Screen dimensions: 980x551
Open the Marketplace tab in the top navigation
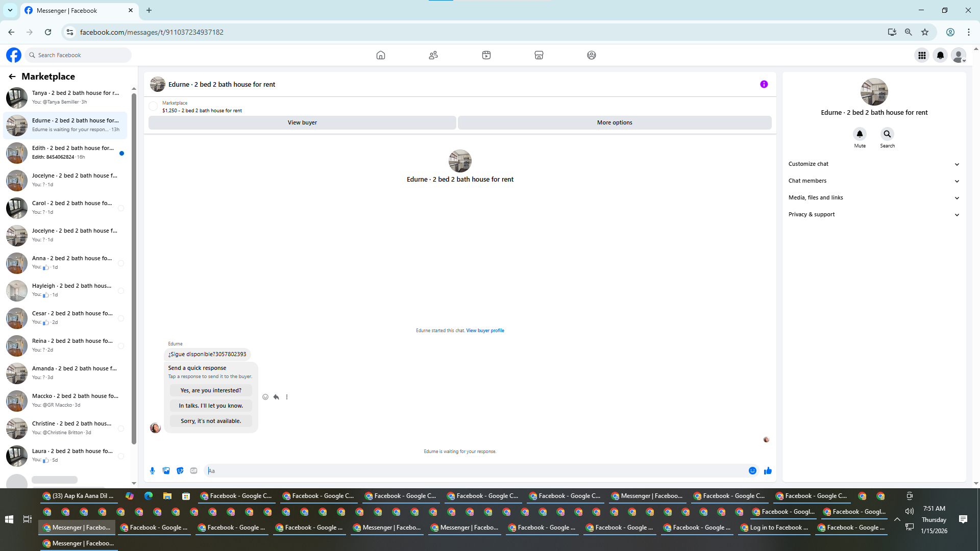coord(538,55)
